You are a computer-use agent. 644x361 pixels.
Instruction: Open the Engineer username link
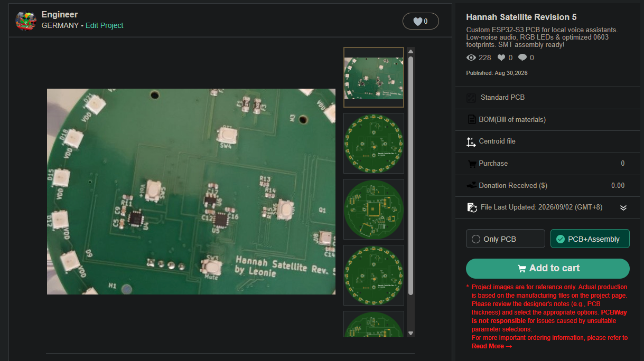point(60,15)
